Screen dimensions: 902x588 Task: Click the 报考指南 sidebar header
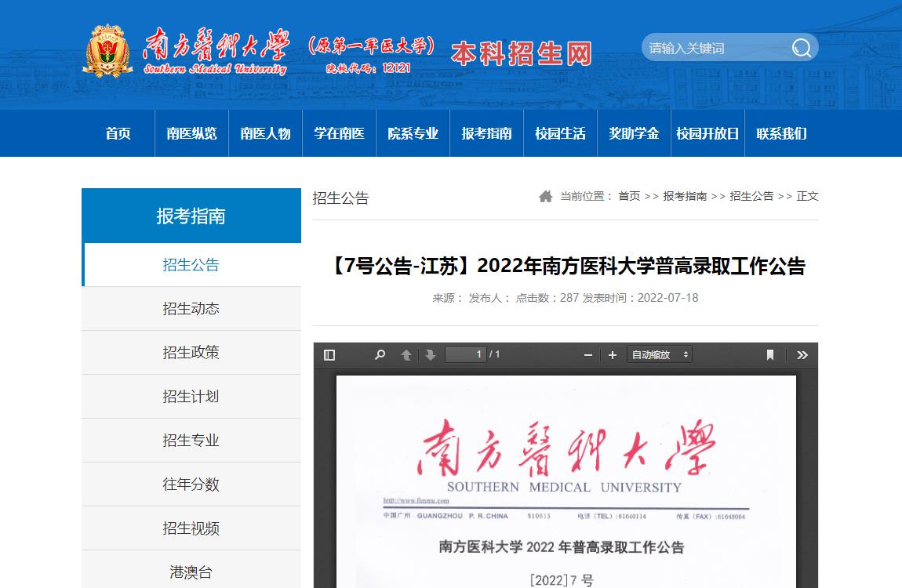click(191, 216)
